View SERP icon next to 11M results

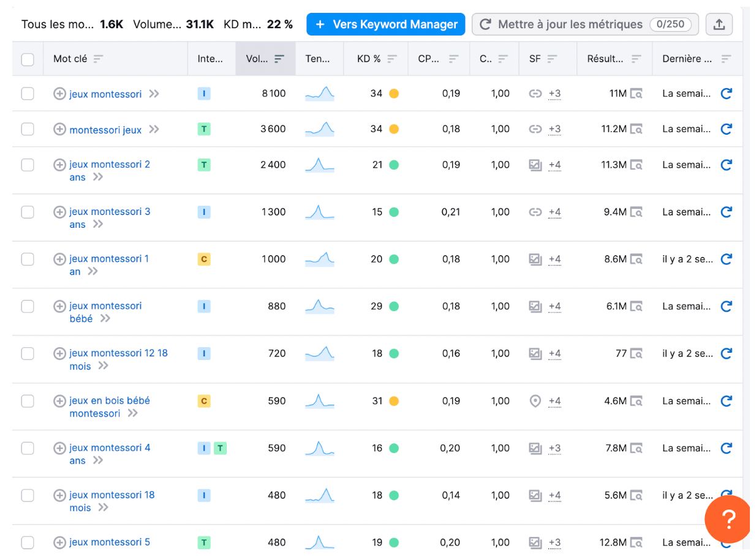click(637, 94)
